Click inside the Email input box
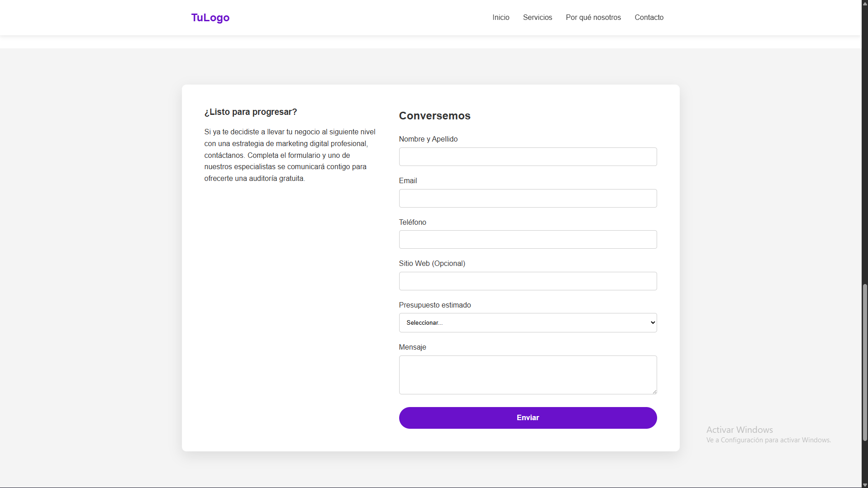Screen dimensions: 868x488 point(527,199)
